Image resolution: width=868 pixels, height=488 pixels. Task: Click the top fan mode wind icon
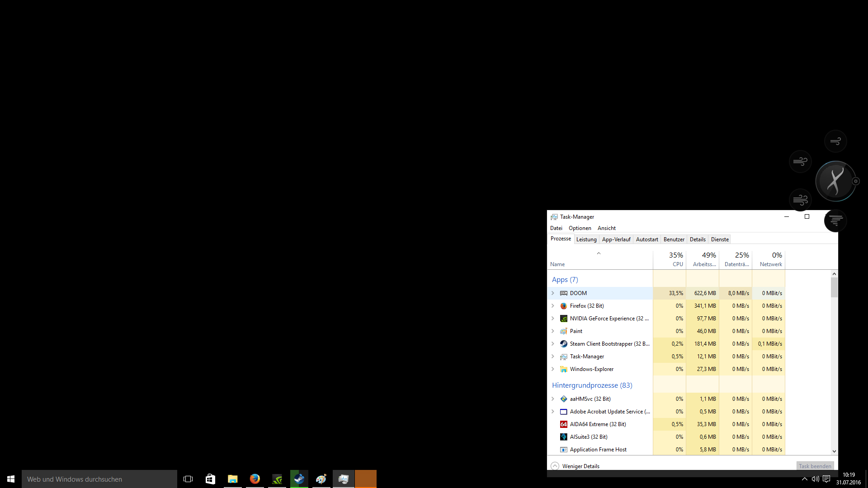pos(835,141)
